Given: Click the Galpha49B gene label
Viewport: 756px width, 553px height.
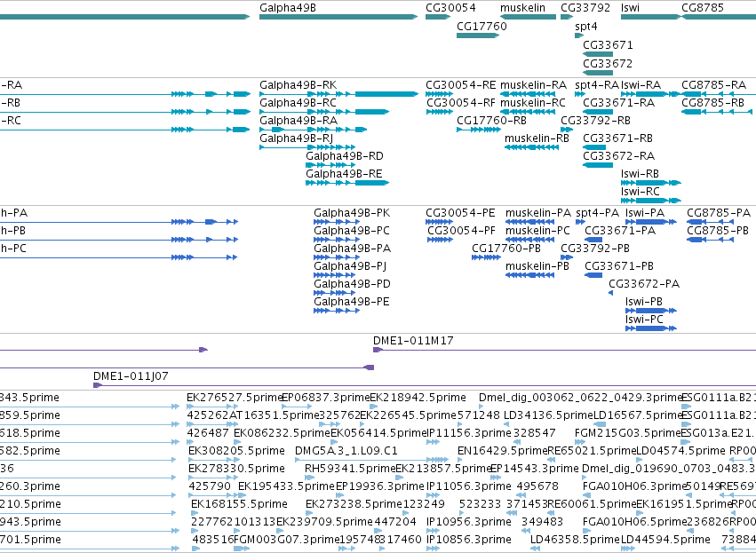Looking at the screenshot, I should pyautogui.click(x=288, y=8).
